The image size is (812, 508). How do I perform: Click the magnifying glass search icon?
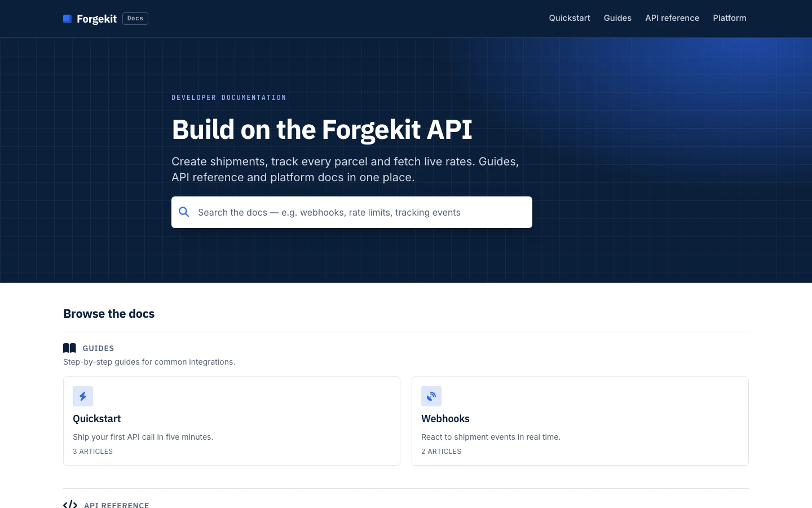(184, 212)
